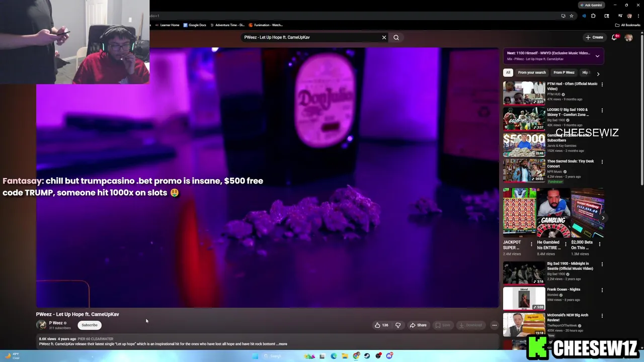Open McDonald's NEW Big Arch Review video
Viewport: 644px width, 362px height.
524,324
